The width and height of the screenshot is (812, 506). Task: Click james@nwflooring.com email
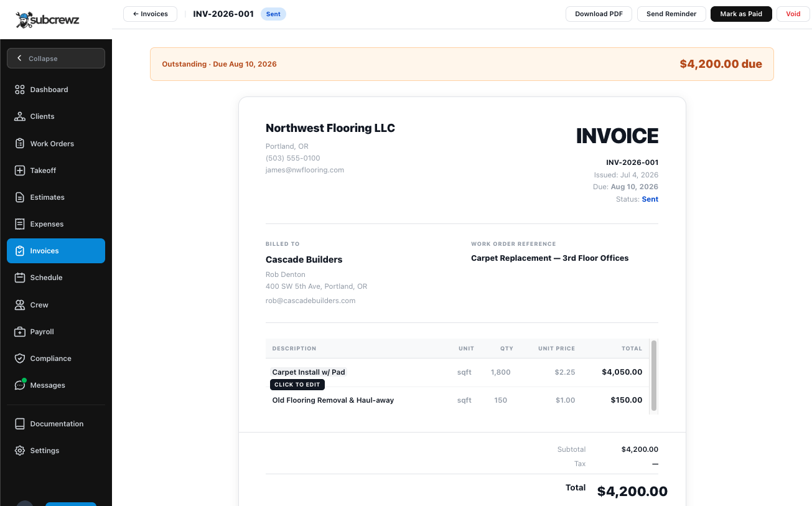click(x=305, y=170)
